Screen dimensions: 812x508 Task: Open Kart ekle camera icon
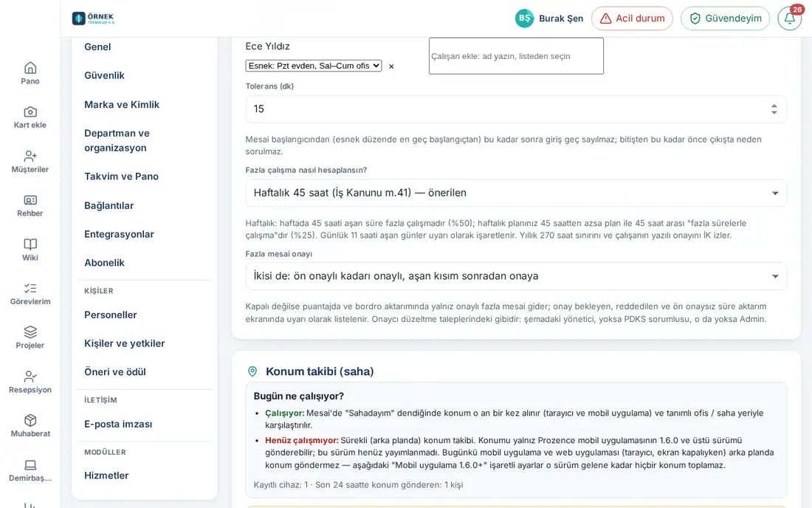pyautogui.click(x=30, y=111)
